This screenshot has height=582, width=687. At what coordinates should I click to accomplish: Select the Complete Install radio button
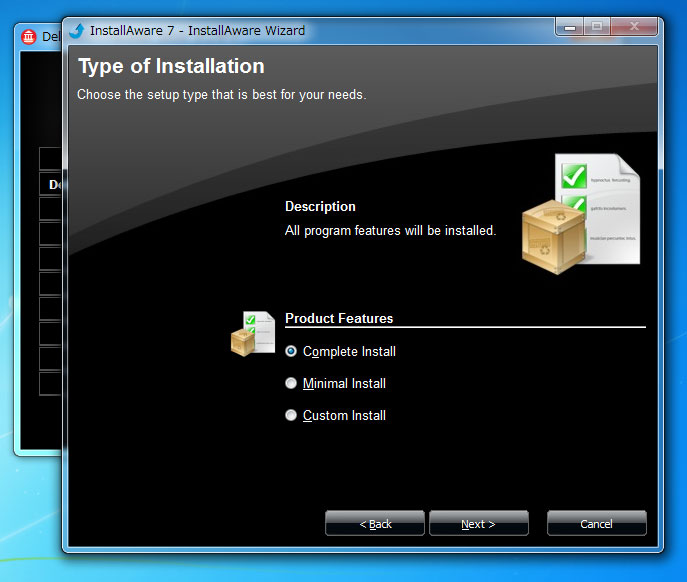tap(291, 351)
